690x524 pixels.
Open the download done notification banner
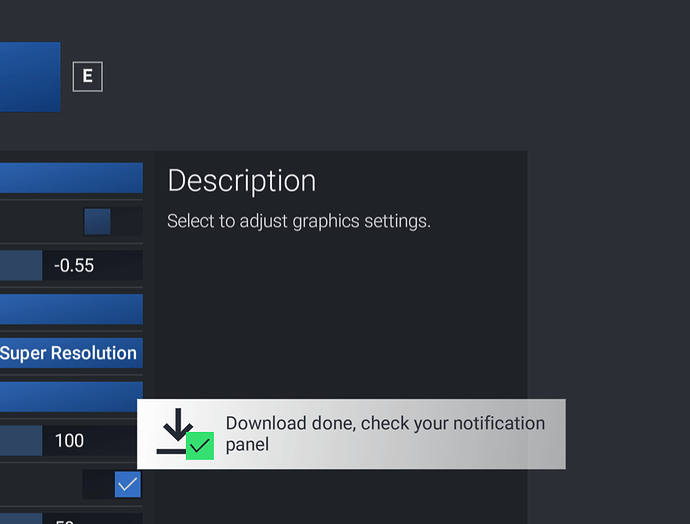(351, 434)
